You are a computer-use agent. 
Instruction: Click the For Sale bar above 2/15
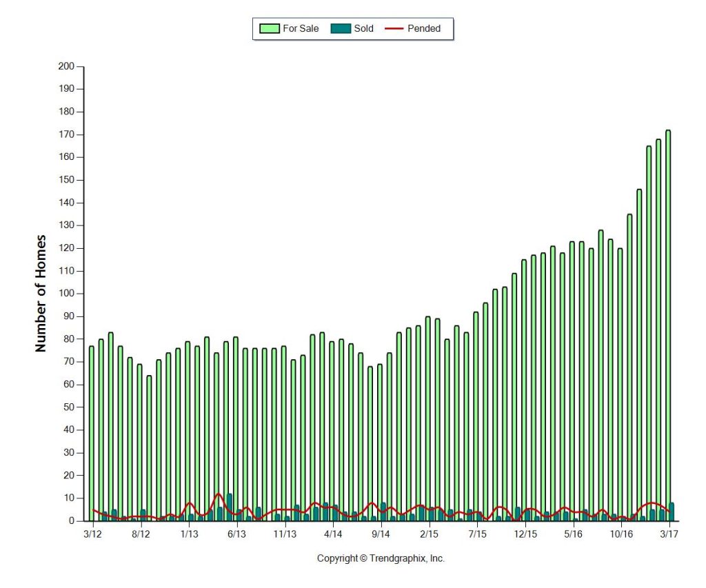click(427, 418)
